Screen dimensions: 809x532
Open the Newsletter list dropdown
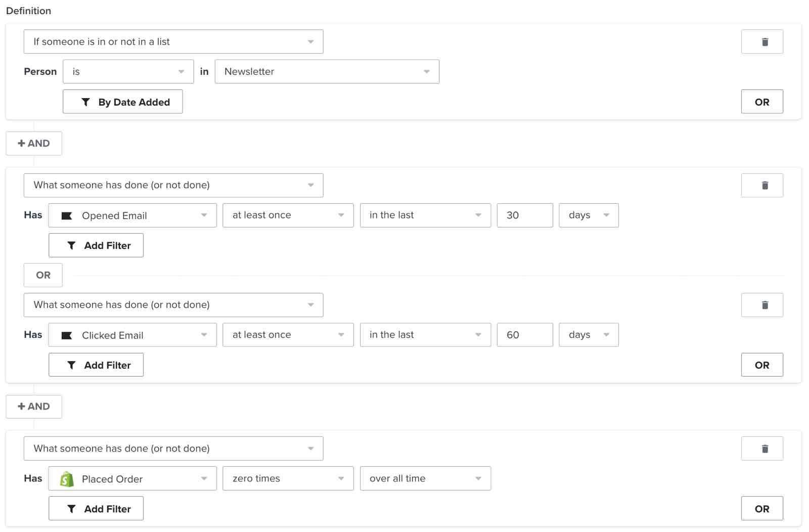pos(327,71)
